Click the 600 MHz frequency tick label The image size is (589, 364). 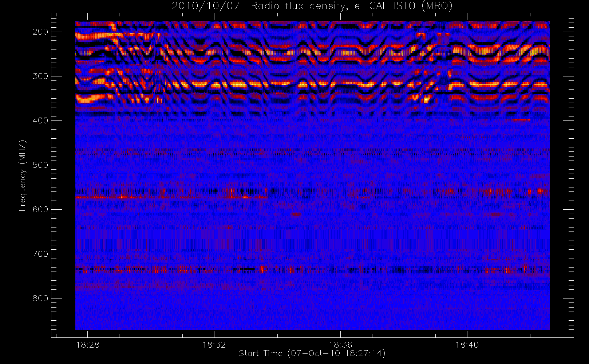coord(40,209)
